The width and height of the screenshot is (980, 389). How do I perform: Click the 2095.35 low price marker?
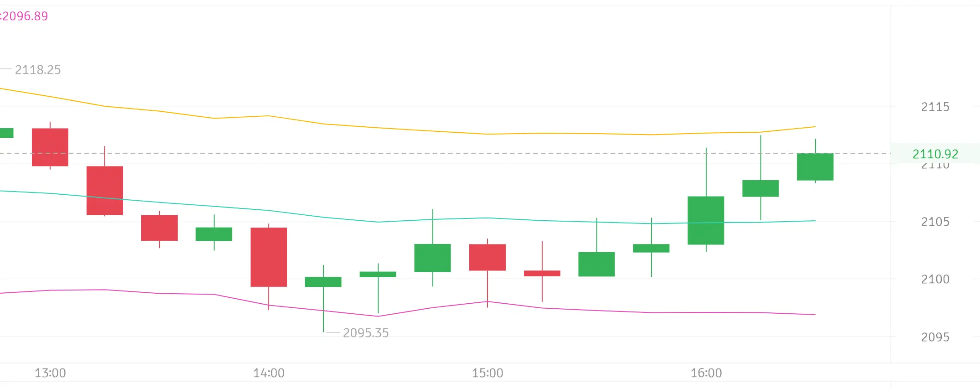coord(366,333)
